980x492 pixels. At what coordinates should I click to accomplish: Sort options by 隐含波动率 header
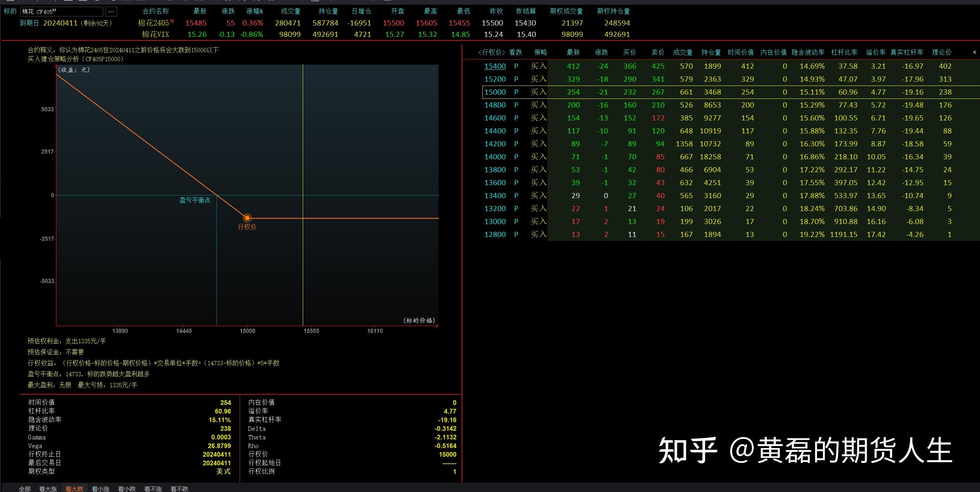[x=808, y=52]
